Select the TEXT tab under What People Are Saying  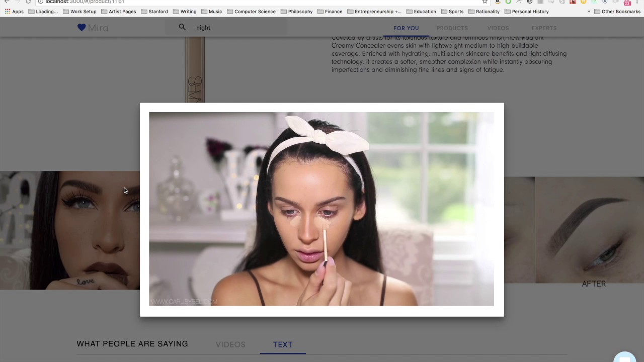[283, 344]
